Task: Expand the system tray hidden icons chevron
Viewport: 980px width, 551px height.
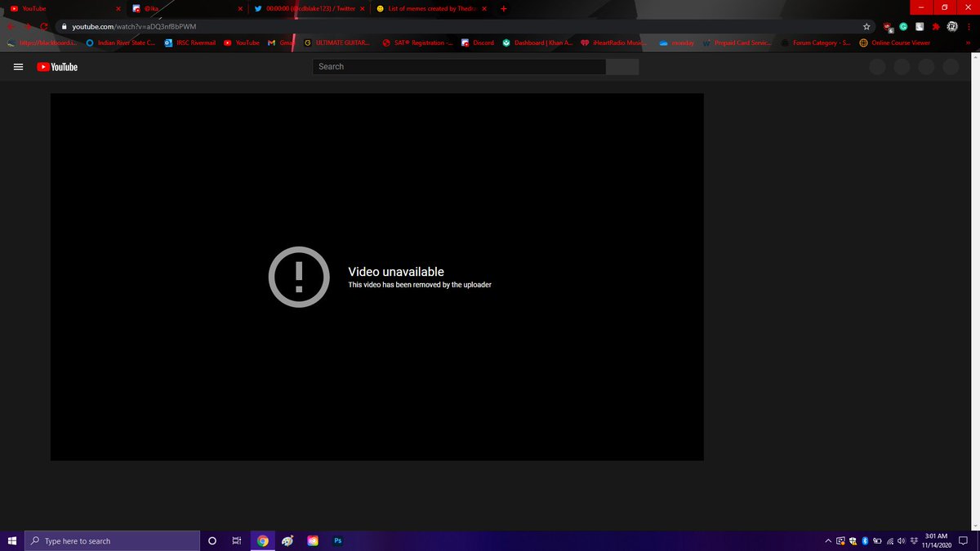Action: (828, 540)
